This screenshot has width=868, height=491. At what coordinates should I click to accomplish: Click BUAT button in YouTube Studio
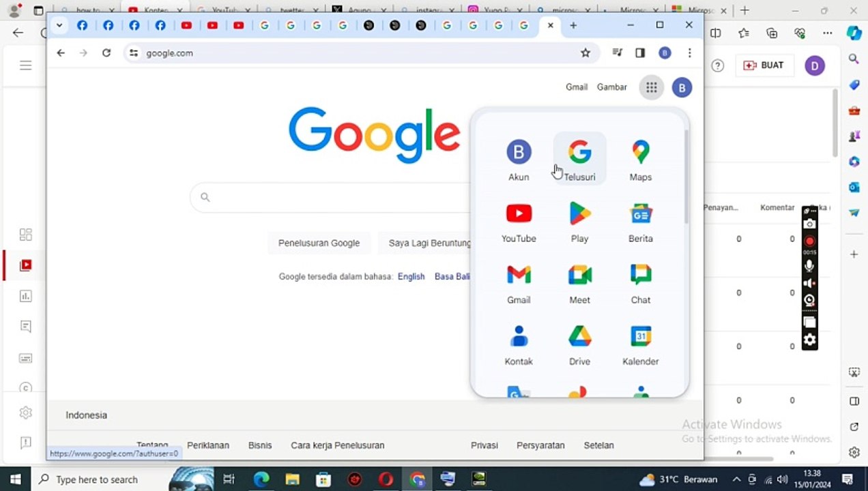pyautogui.click(x=764, y=65)
